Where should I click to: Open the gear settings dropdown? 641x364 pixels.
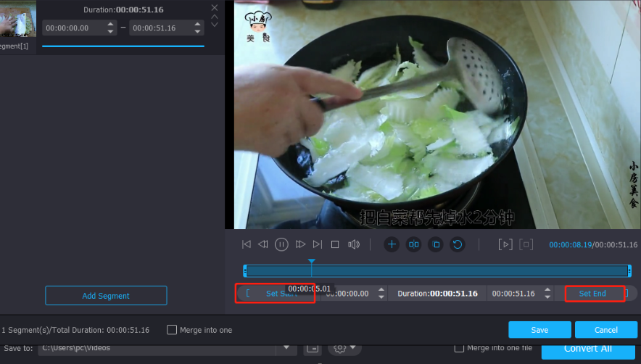[344, 349]
